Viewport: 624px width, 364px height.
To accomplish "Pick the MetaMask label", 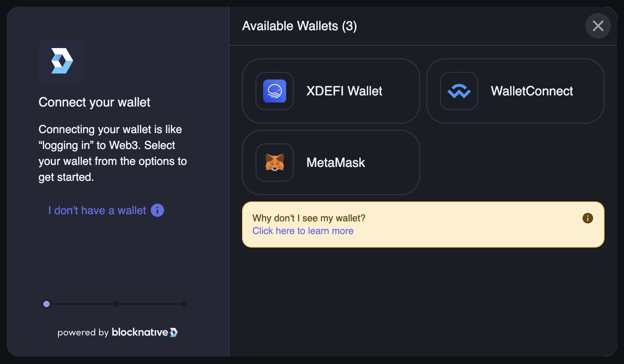I will coord(335,163).
